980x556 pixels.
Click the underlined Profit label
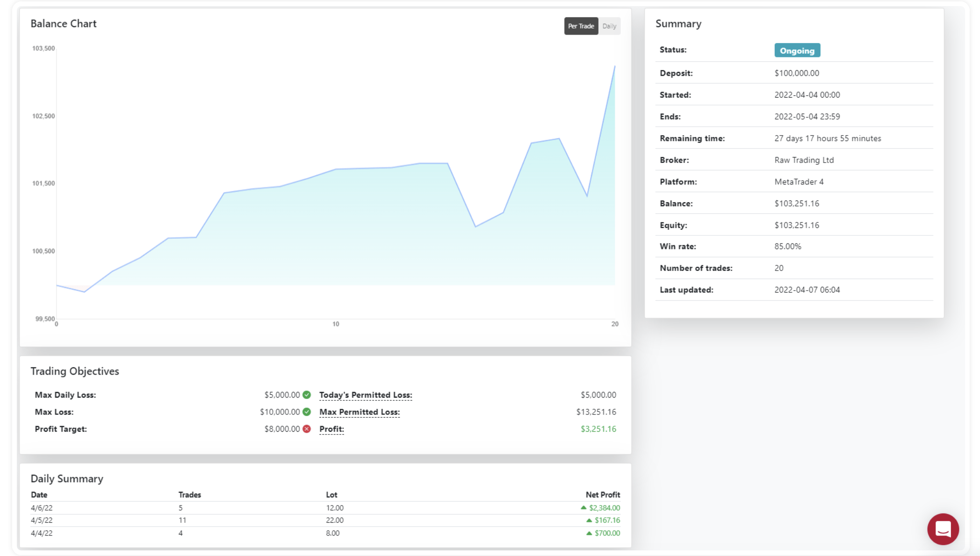tap(331, 429)
